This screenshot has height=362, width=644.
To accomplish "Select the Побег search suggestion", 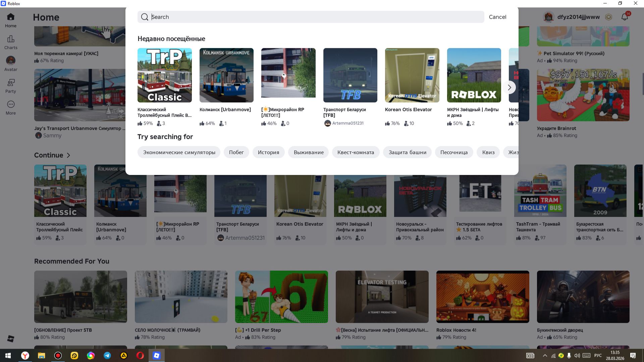I will coord(236,152).
